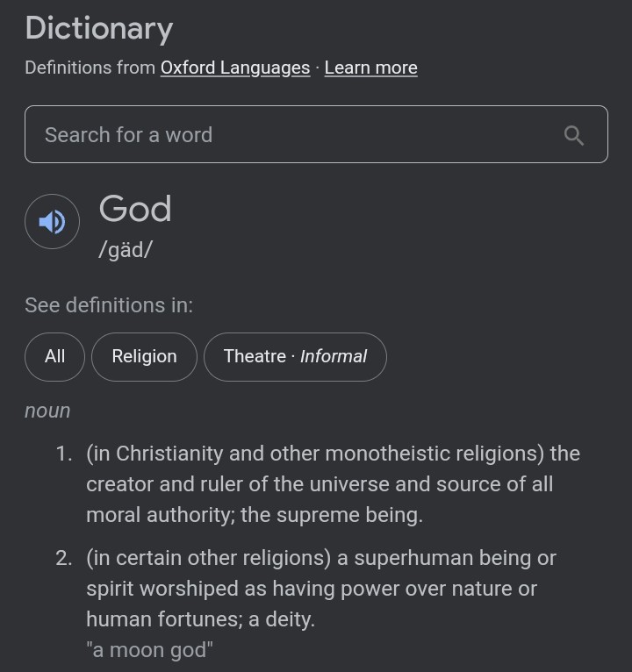
Task: Select the All definitions chip
Action: (55, 356)
